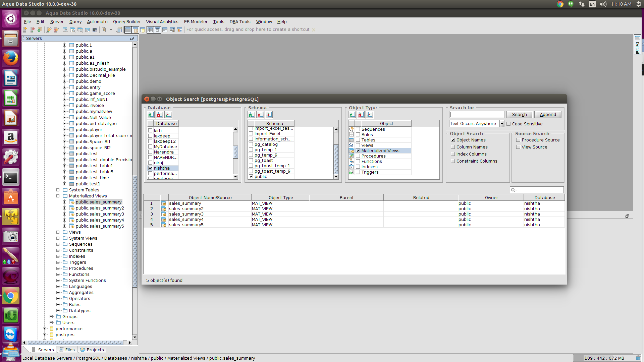Sort results by Object Name/Source column header
This screenshot has width=644, height=362.
pos(210,198)
